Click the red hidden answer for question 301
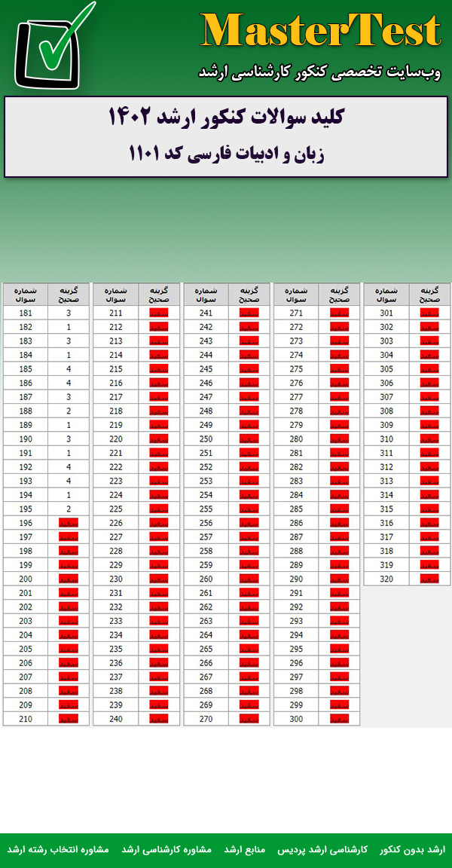Viewport: 452px width, 868px height. (430, 313)
